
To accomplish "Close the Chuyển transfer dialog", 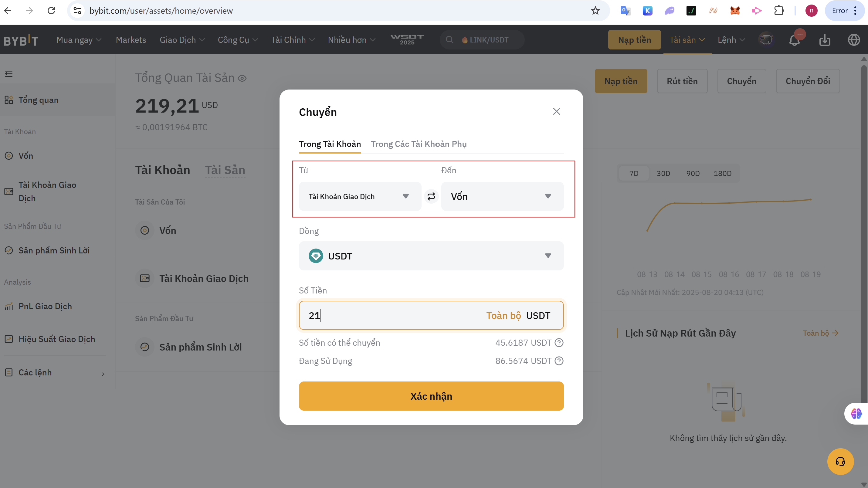I will point(556,112).
